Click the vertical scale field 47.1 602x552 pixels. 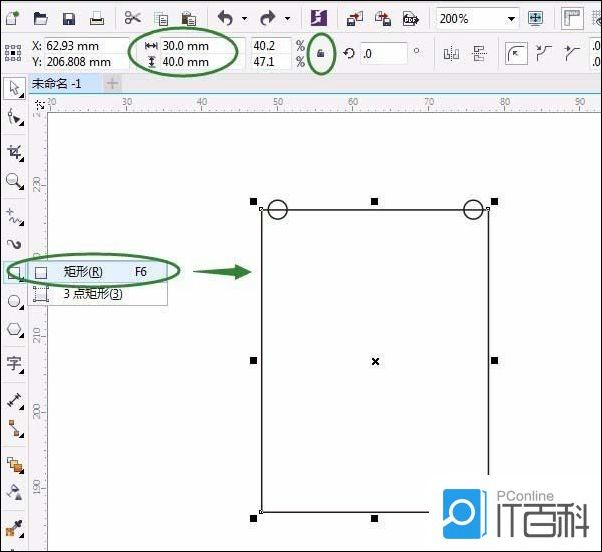coord(271,62)
